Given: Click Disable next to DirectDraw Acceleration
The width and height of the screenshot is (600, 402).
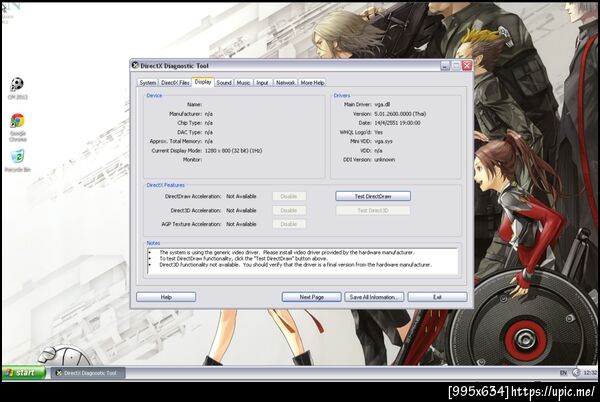Looking at the screenshot, I should 289,196.
